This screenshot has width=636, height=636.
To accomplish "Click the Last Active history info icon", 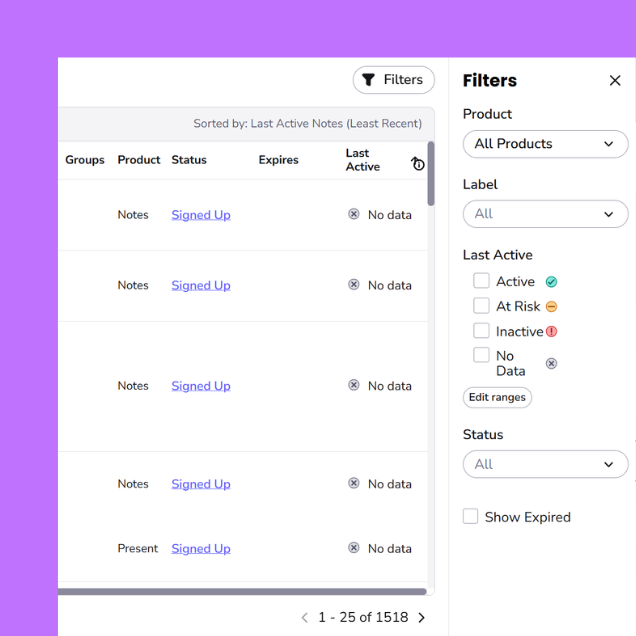I will 418,164.
